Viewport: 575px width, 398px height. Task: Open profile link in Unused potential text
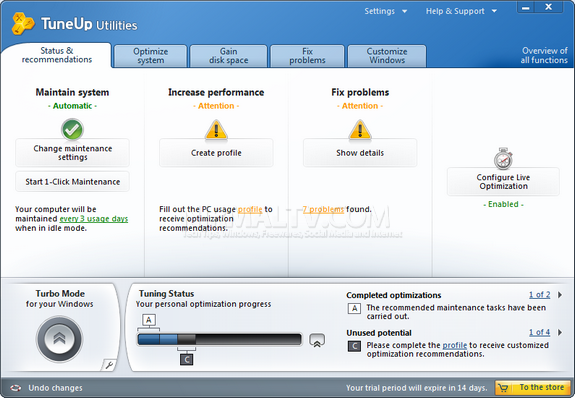pyautogui.click(x=455, y=345)
